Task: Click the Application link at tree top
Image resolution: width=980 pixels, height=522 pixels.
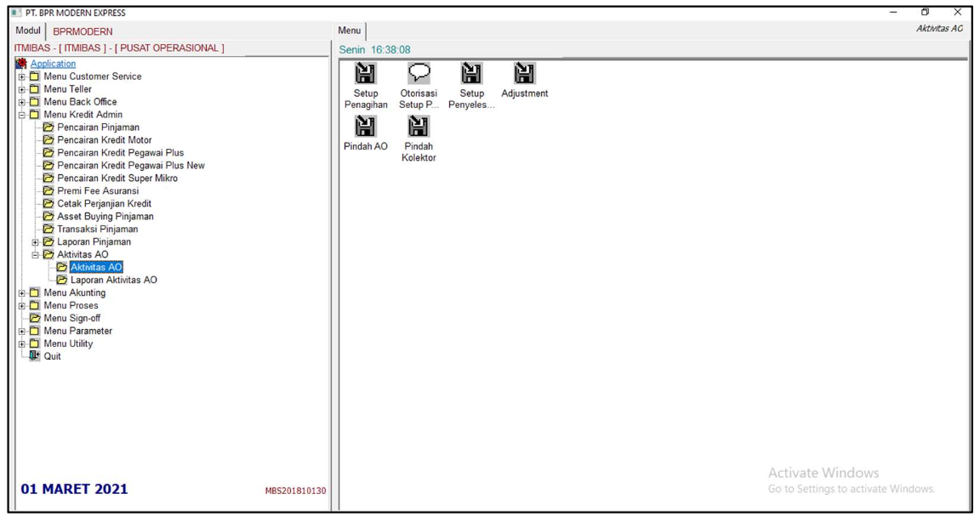Action: click(54, 64)
